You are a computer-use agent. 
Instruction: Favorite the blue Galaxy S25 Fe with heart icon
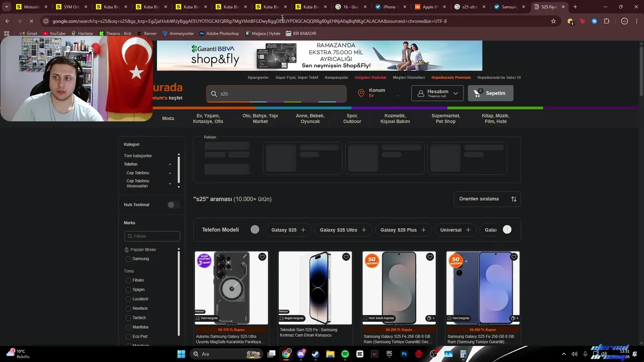point(514,257)
